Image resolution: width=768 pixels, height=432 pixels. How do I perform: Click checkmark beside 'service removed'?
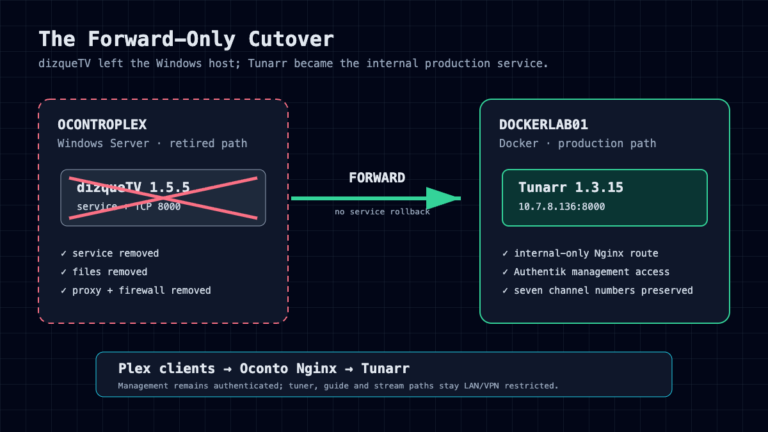pyautogui.click(x=64, y=253)
